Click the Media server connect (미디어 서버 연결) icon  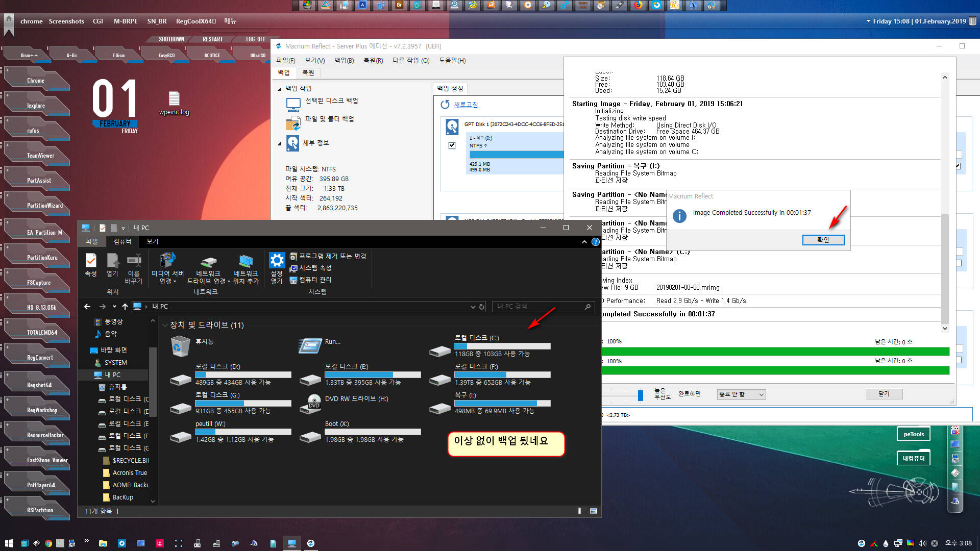coord(167,260)
